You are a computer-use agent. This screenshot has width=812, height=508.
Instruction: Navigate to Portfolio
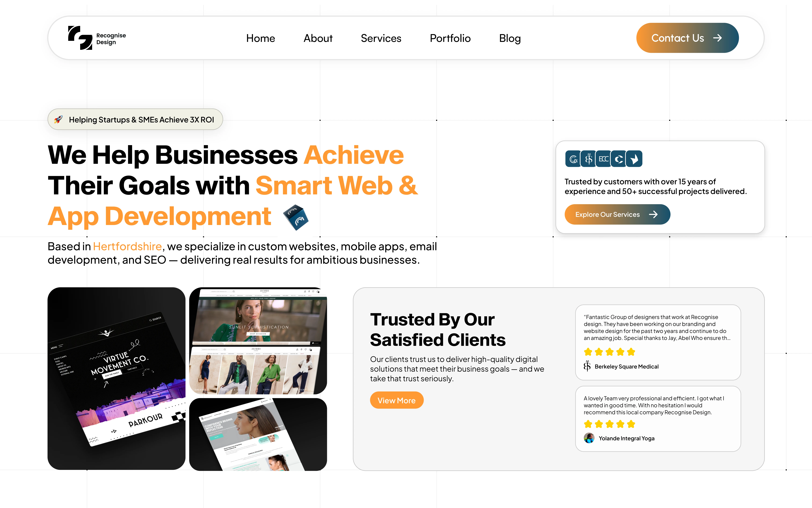[450, 38]
